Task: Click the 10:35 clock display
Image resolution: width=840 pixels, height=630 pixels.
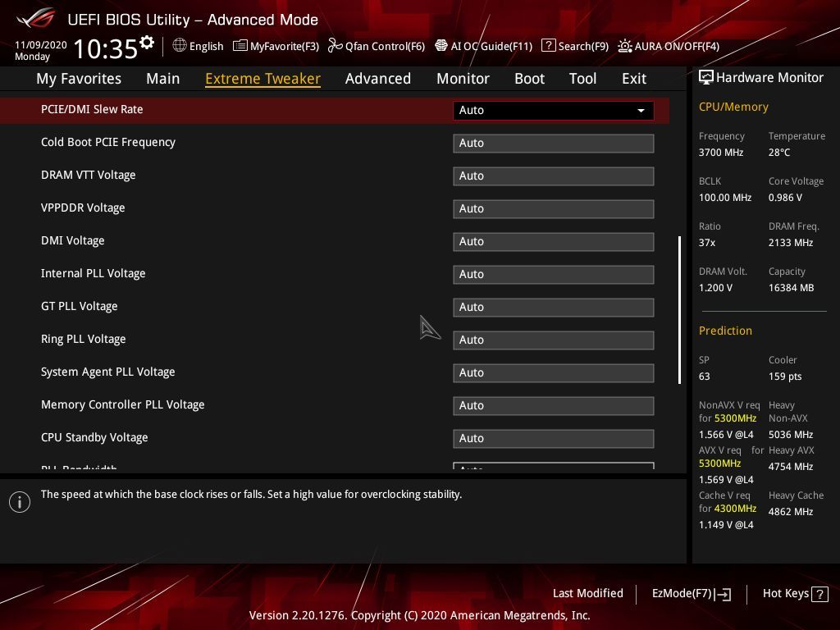Action: click(x=106, y=48)
